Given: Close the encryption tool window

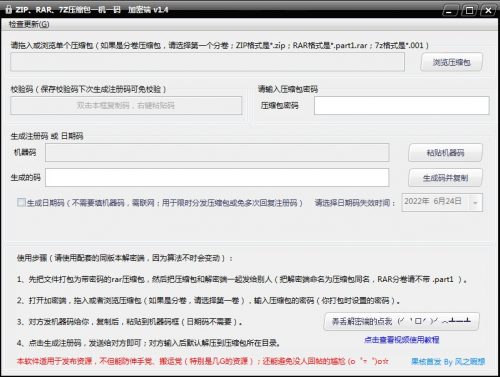Looking at the screenshot, I should (x=488, y=11).
